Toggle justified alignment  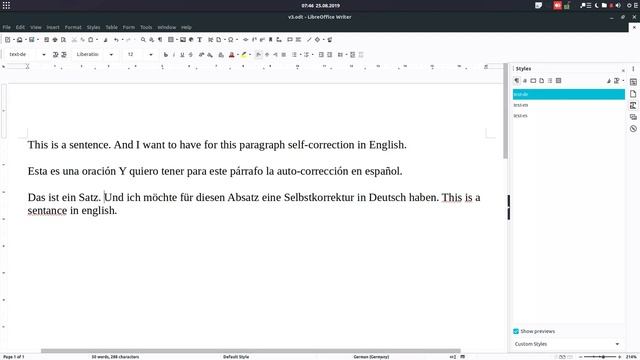284,54
